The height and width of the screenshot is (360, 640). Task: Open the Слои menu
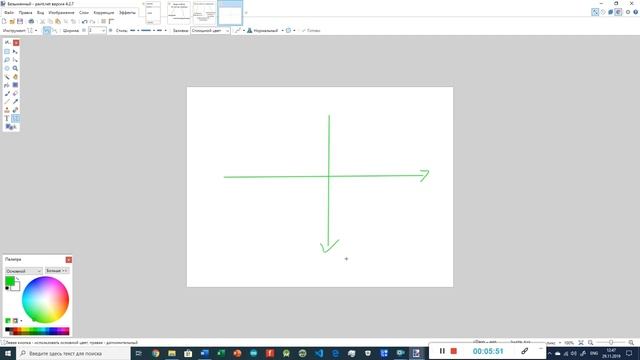coord(84,13)
